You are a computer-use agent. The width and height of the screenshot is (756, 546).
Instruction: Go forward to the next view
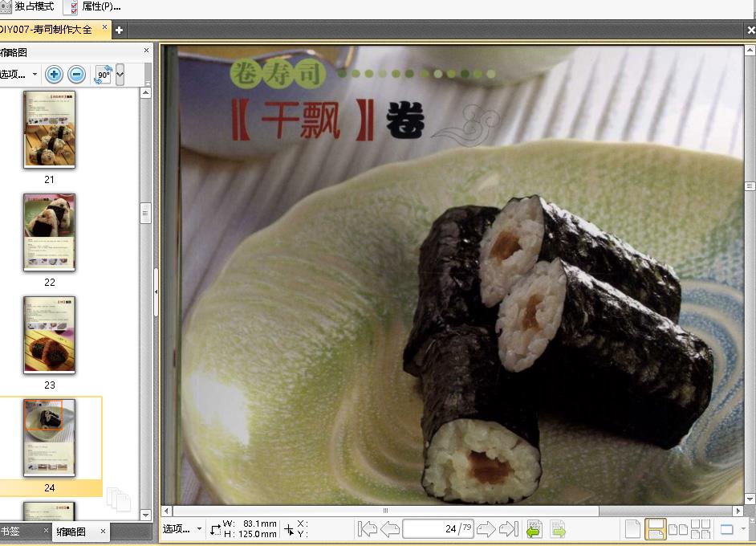558,529
